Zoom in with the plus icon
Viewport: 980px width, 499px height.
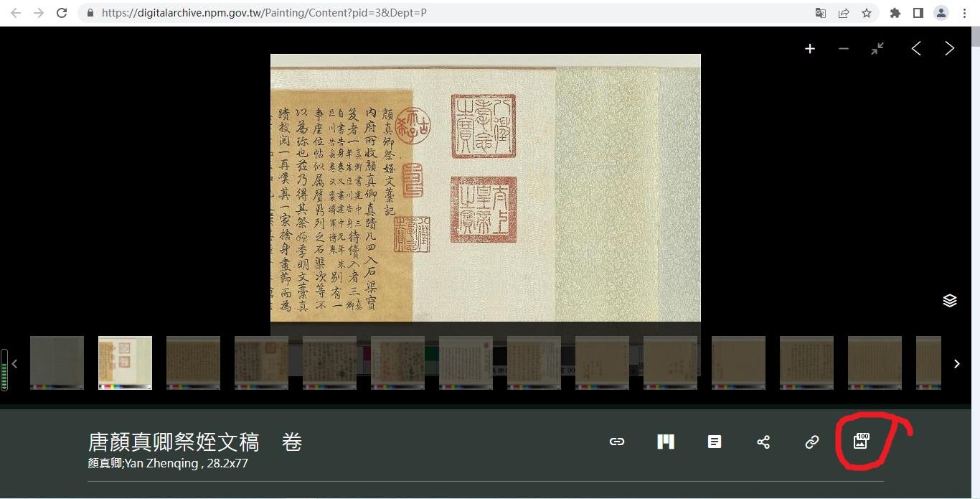tap(809, 49)
